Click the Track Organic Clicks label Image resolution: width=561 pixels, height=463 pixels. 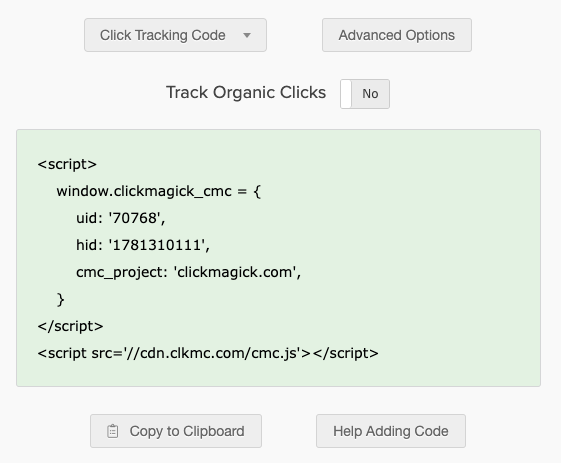click(246, 92)
